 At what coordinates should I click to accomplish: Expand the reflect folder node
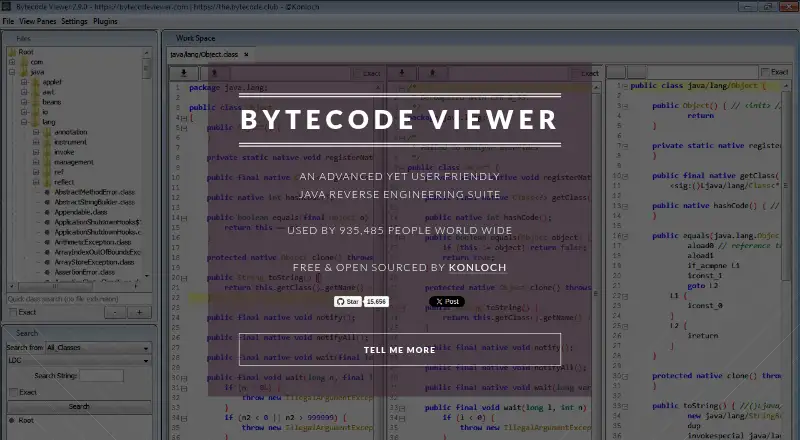point(36,182)
